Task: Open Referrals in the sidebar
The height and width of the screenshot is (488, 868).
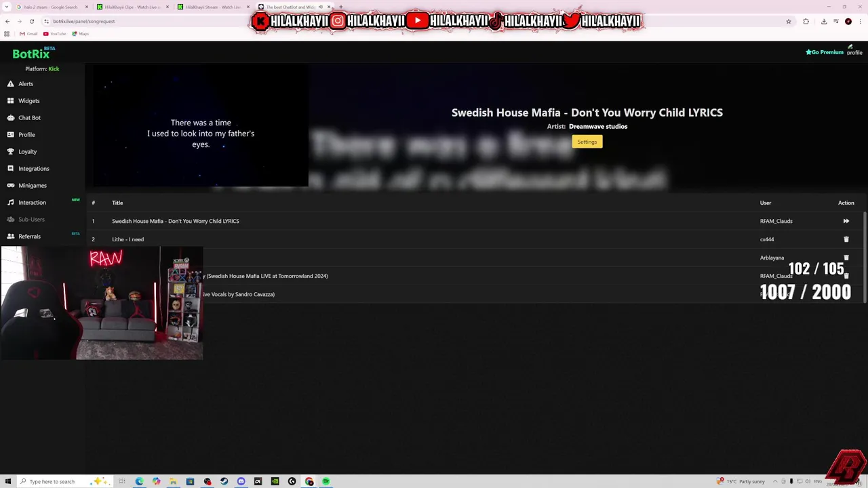Action: click(29, 237)
